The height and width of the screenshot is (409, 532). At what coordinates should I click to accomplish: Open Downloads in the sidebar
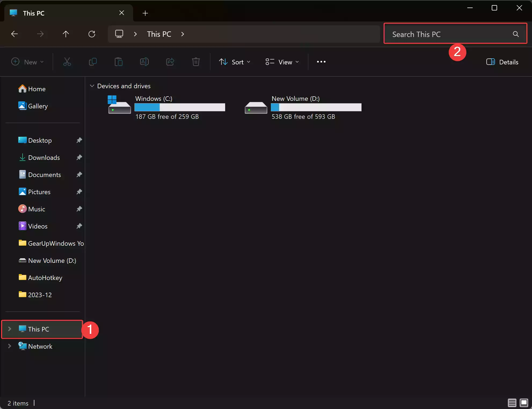44,157
